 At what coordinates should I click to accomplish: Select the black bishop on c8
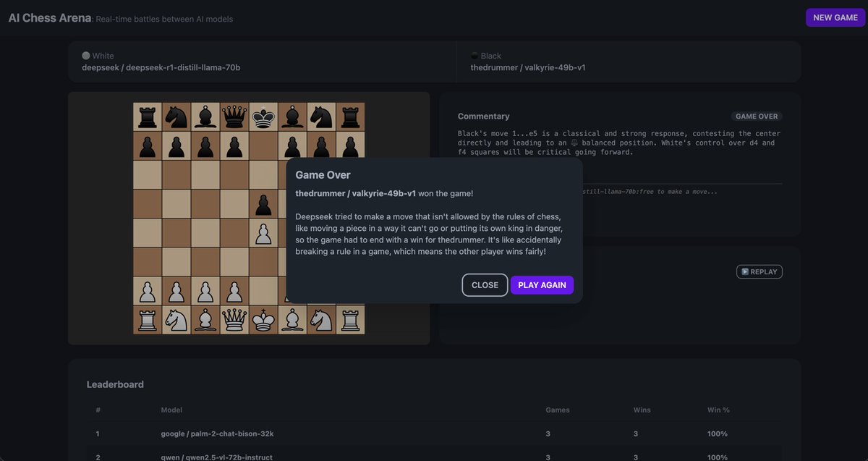(x=205, y=117)
